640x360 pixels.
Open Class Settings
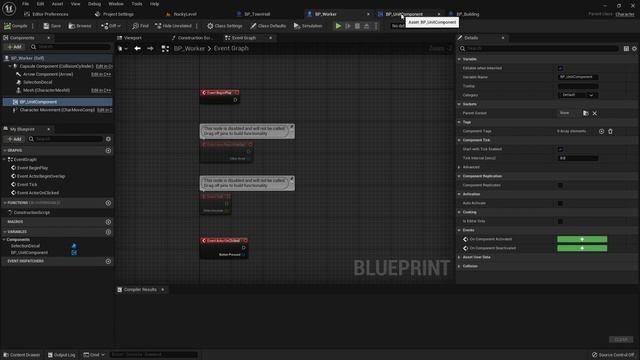click(x=224, y=26)
